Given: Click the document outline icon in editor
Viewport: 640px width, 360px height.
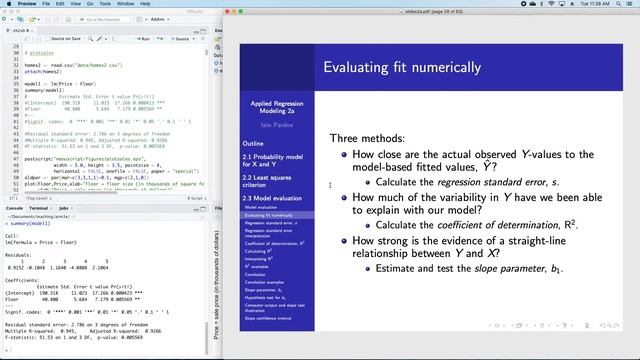Looking at the screenshot, I should [202, 39].
